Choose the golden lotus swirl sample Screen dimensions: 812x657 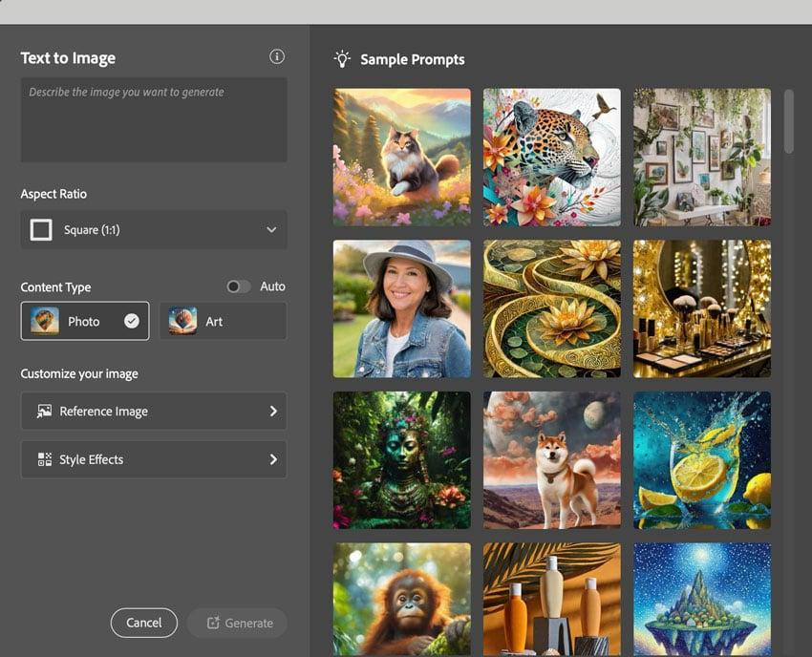click(x=552, y=308)
